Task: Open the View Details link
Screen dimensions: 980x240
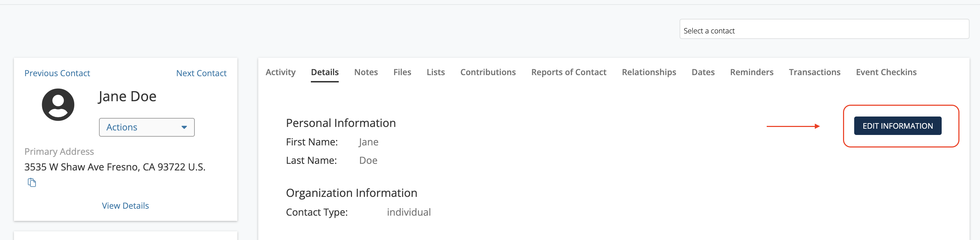Action: point(125,206)
